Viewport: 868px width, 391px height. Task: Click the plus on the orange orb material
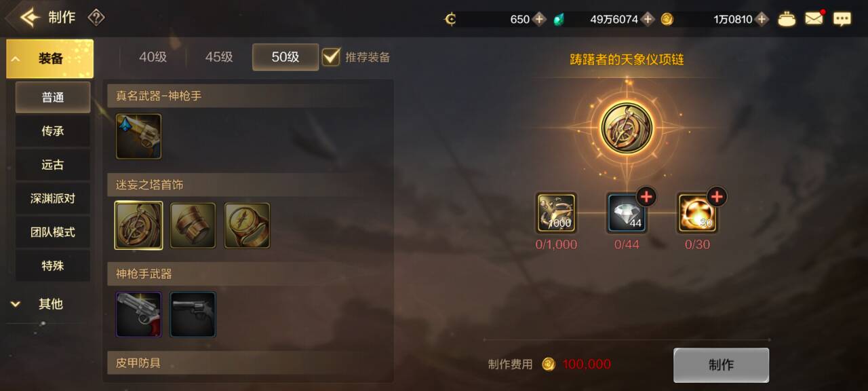(x=717, y=197)
